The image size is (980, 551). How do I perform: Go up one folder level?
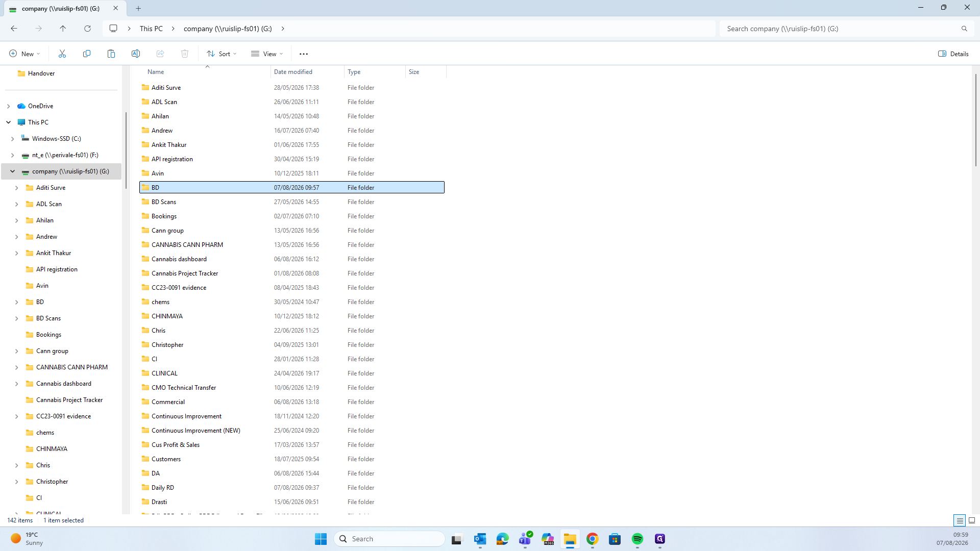click(x=63, y=29)
